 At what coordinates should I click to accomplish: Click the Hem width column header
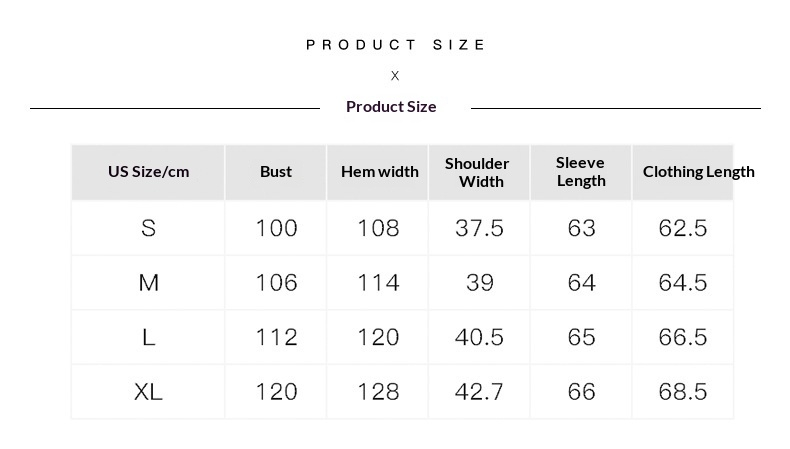(379, 172)
